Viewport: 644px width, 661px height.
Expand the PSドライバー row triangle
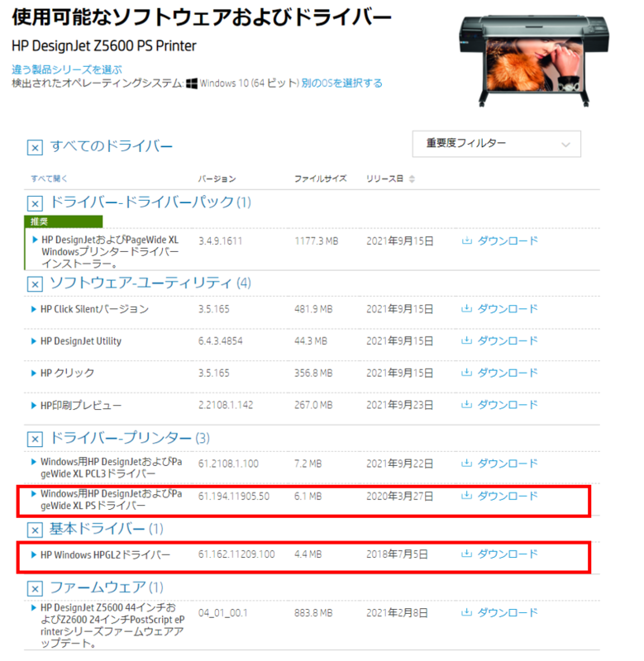point(34,493)
